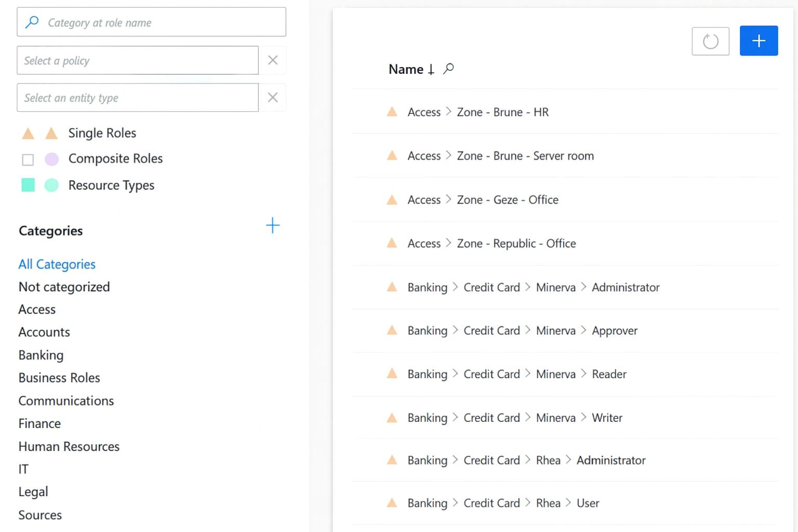Click the triangle icon beside Zone - Brune - HR
Viewport: 798px width, 532px height.
click(392, 112)
